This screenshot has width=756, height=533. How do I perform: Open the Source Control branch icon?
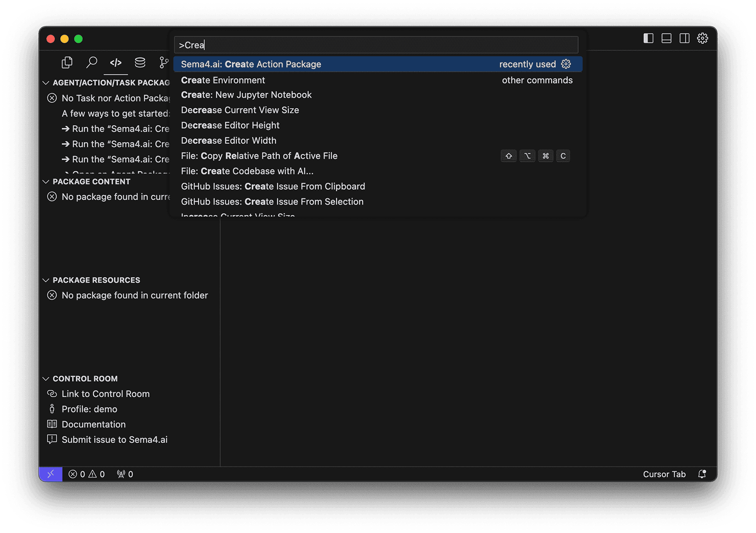[164, 62]
